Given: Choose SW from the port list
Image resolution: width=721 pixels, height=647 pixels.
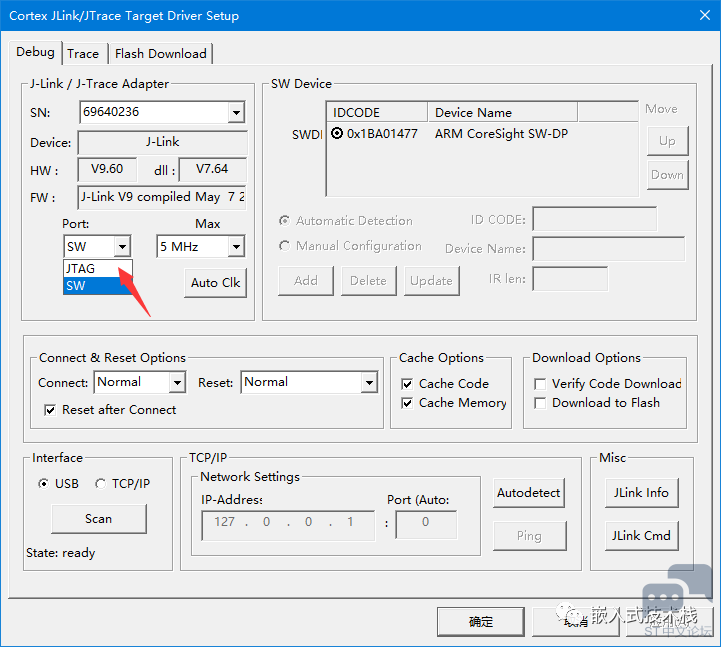Looking at the screenshot, I should pos(97,286).
